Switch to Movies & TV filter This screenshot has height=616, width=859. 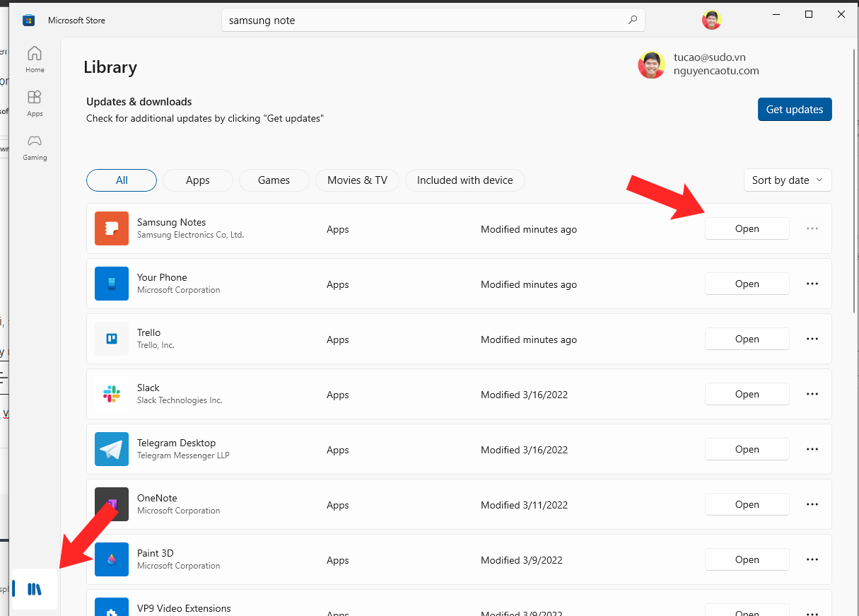click(357, 180)
